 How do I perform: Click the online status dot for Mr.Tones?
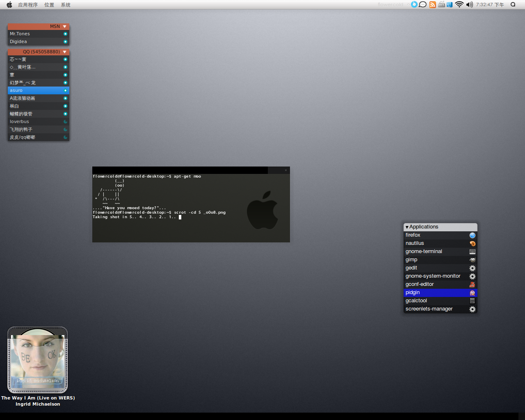65,34
